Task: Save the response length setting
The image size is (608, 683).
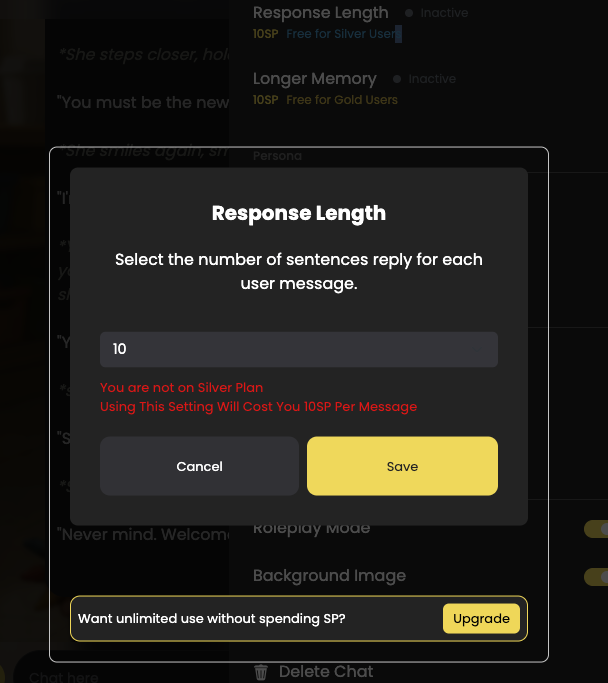Action: pos(402,466)
